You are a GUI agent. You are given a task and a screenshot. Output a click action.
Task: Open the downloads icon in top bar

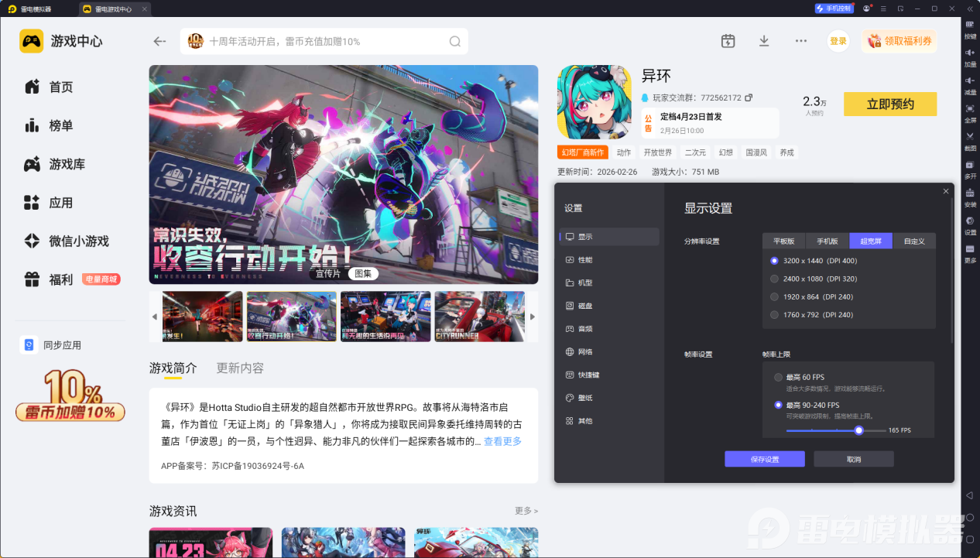(x=764, y=41)
